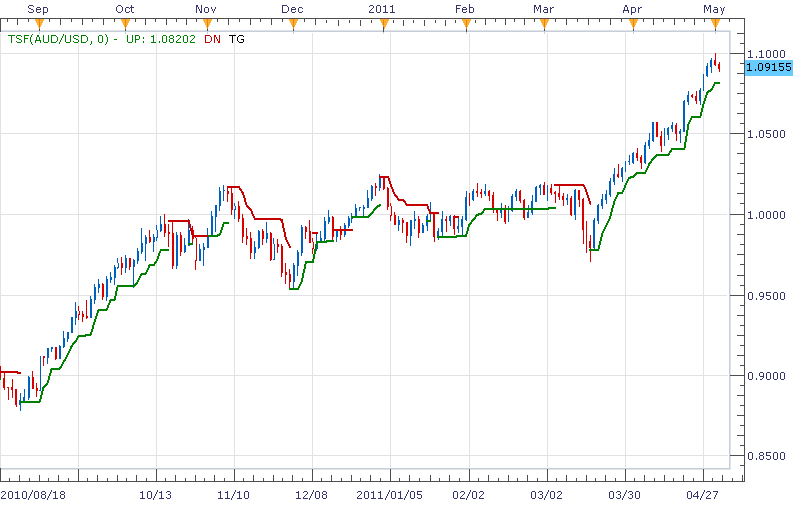Click the 1.0500 price axis label
This screenshot has width=801, height=506.
point(766,134)
